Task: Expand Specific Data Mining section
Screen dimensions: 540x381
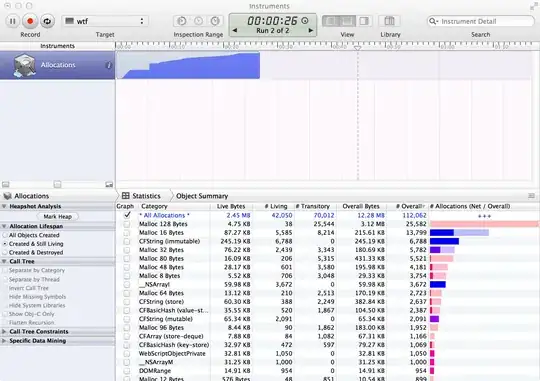Action: [x=4, y=341]
